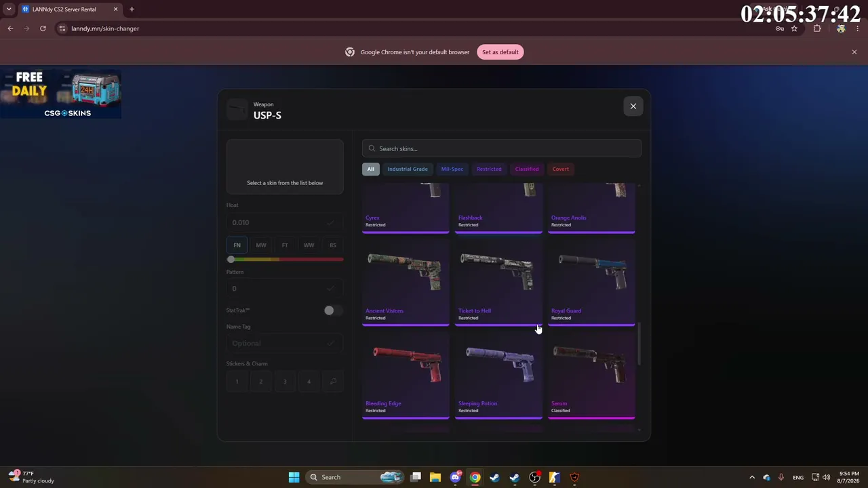Open sticker slot 2

261,382
